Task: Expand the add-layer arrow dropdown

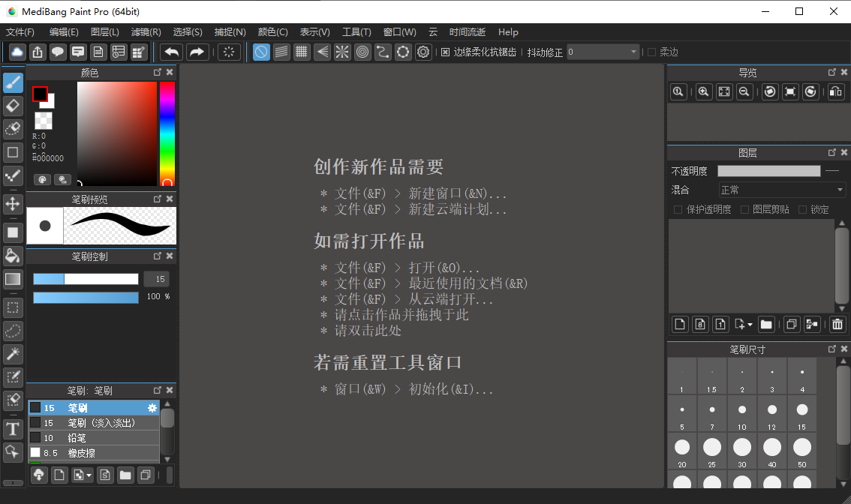Action: point(750,325)
